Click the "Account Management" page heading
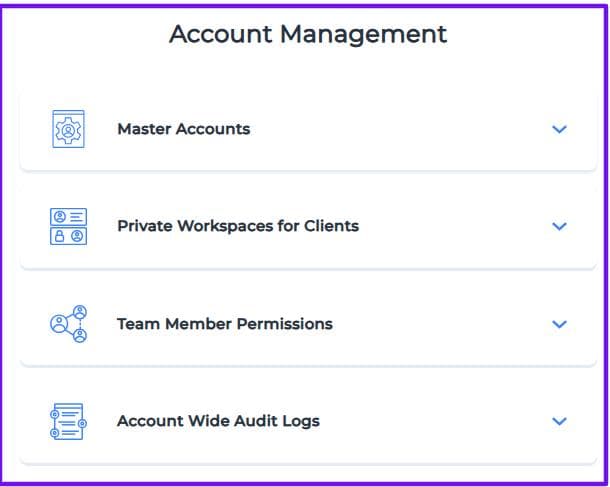Viewport: 610px width, 487px height. pos(307,34)
